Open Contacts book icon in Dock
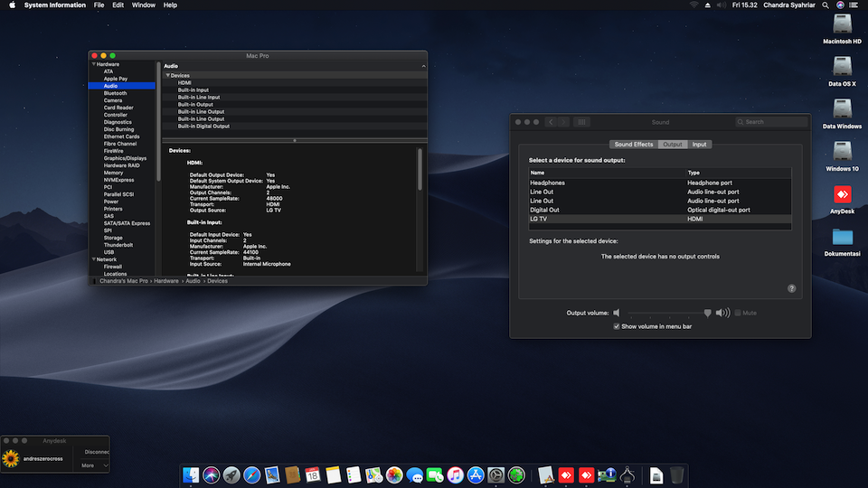This screenshot has width=868, height=488. pos(292,474)
